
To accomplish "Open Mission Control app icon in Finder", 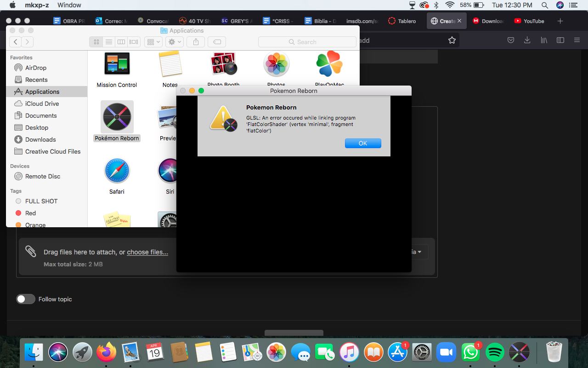I will pos(117,64).
